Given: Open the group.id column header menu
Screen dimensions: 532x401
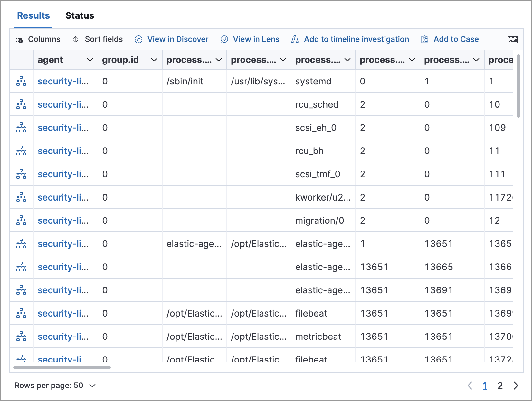Looking at the screenshot, I should (x=154, y=60).
